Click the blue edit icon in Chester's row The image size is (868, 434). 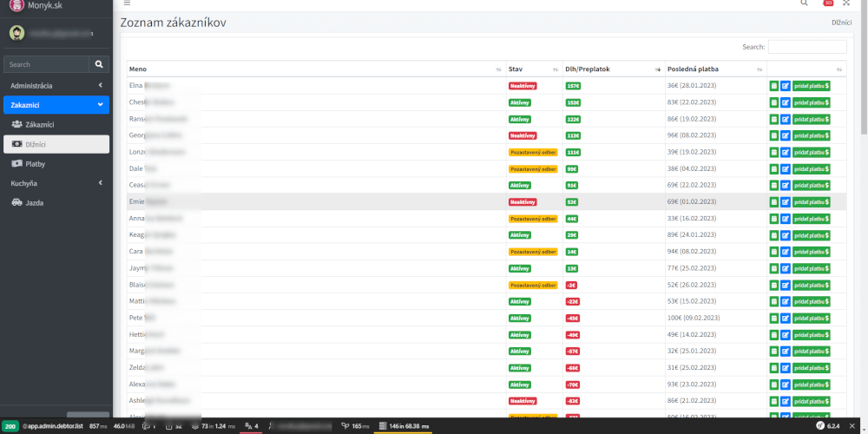pos(786,102)
